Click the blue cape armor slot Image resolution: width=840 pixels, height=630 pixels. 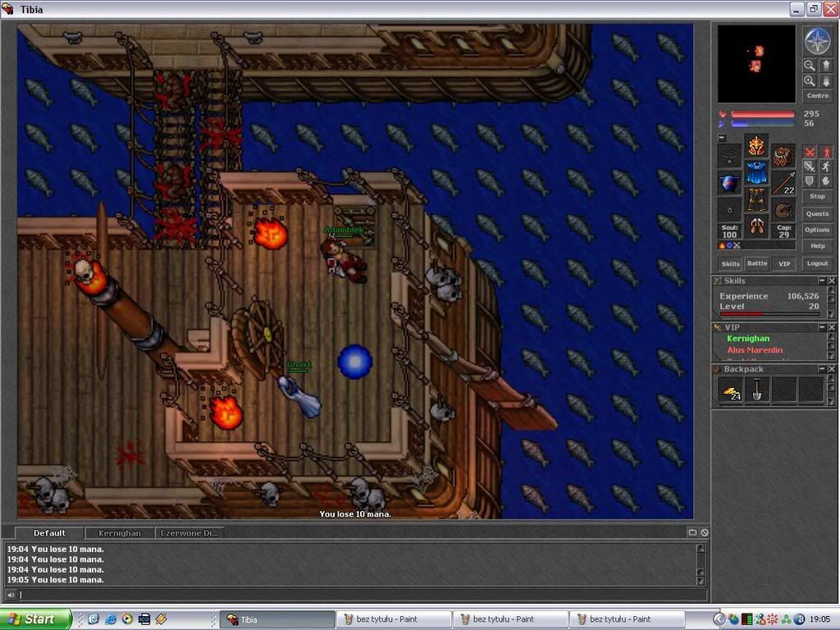pos(756,172)
